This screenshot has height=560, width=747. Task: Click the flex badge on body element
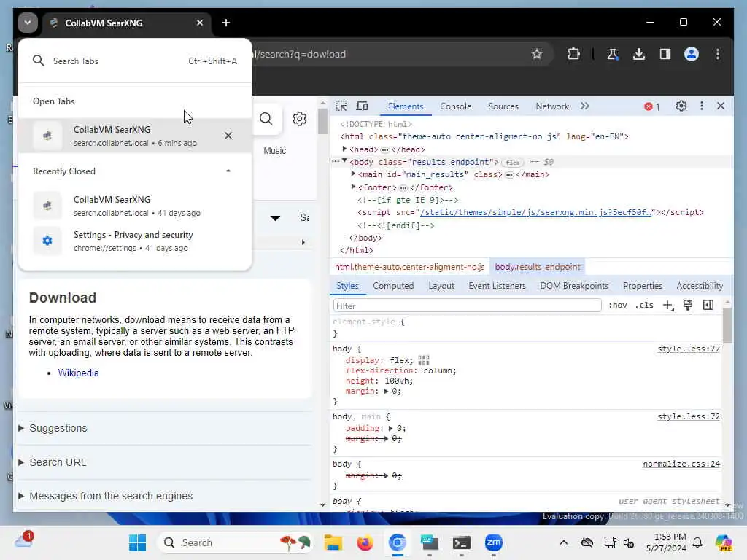click(513, 163)
